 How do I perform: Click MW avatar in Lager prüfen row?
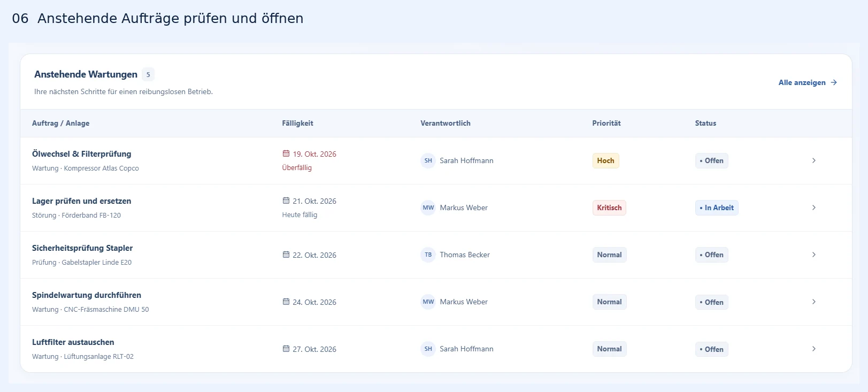pyautogui.click(x=428, y=207)
